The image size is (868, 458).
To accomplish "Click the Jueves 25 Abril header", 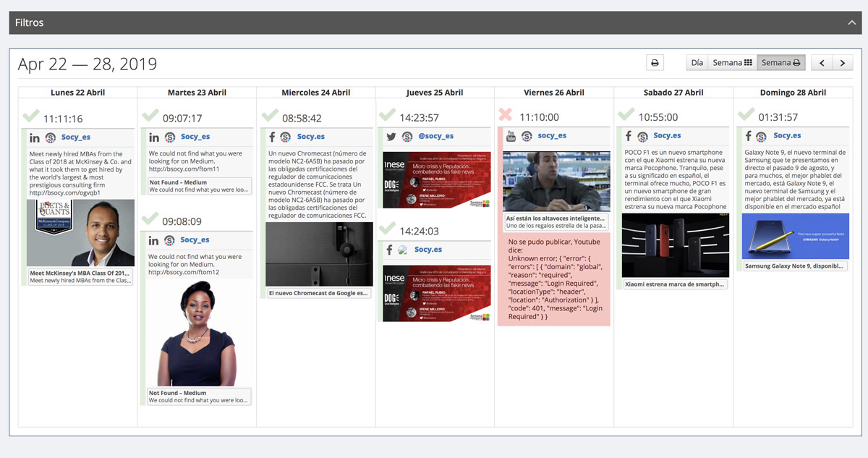I will (435, 93).
